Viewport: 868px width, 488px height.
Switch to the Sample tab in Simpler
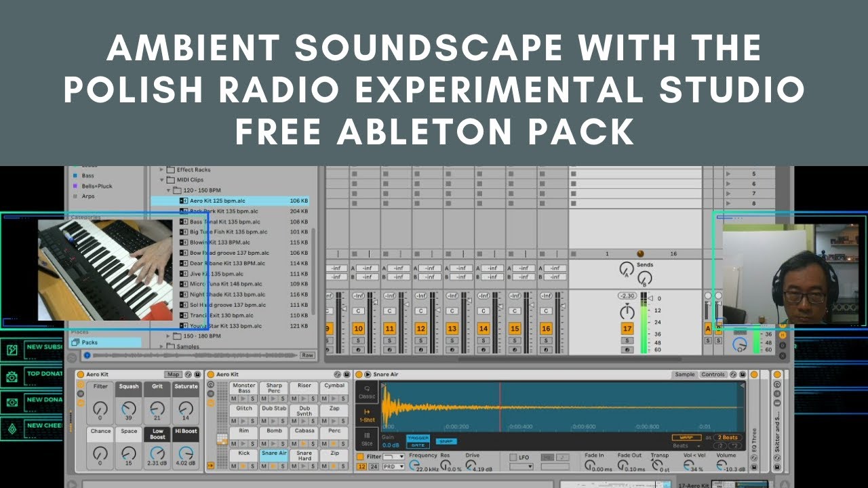click(685, 374)
